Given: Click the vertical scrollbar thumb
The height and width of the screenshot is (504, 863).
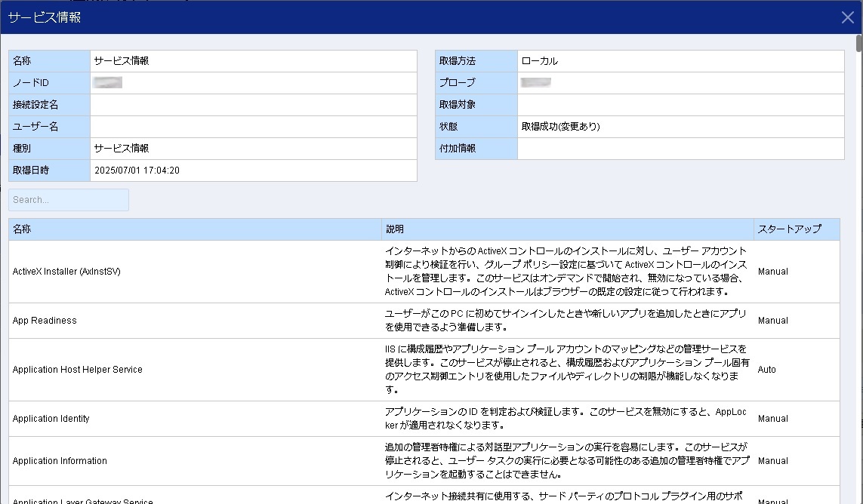Looking at the screenshot, I should tap(858, 44).
